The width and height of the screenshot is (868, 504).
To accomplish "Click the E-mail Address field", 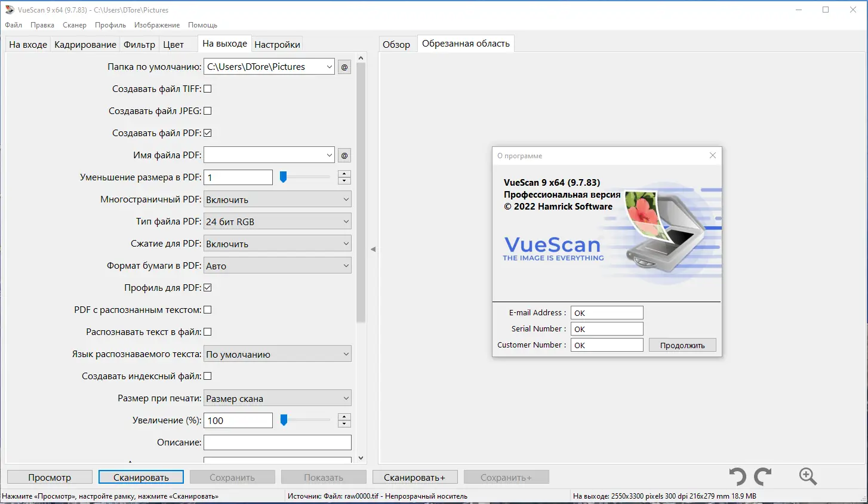I will point(607,313).
